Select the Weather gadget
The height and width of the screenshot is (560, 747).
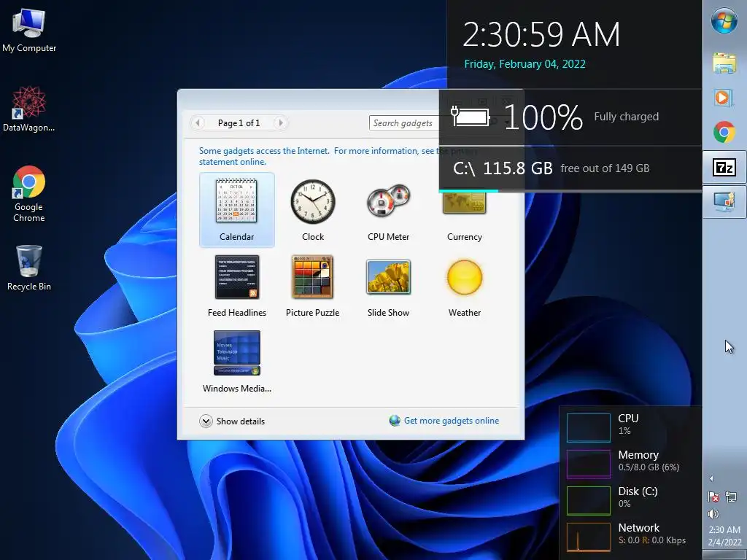(465, 286)
